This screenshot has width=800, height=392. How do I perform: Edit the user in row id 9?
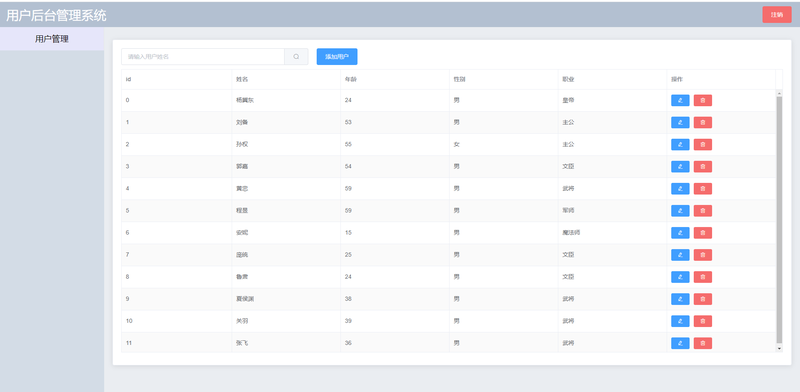tap(680, 299)
